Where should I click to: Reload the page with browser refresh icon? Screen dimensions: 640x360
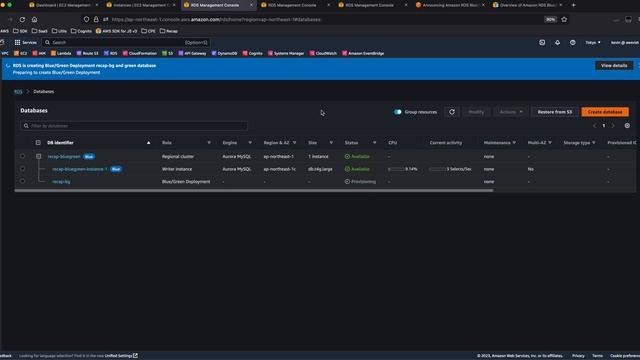tap(22, 20)
